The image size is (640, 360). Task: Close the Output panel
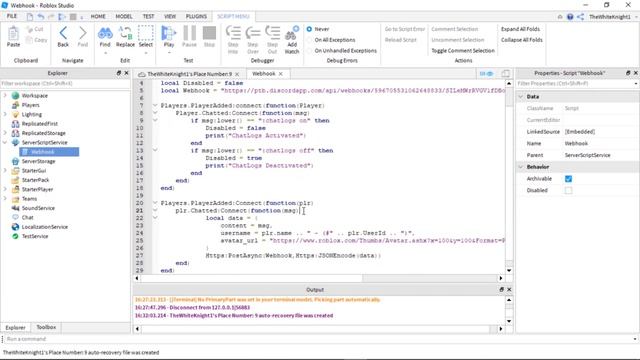click(x=509, y=289)
